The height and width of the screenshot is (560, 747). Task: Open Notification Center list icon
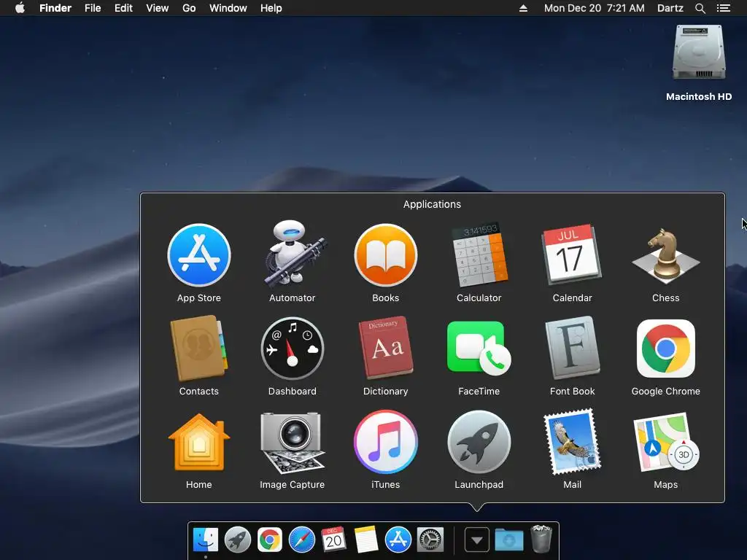click(x=723, y=8)
